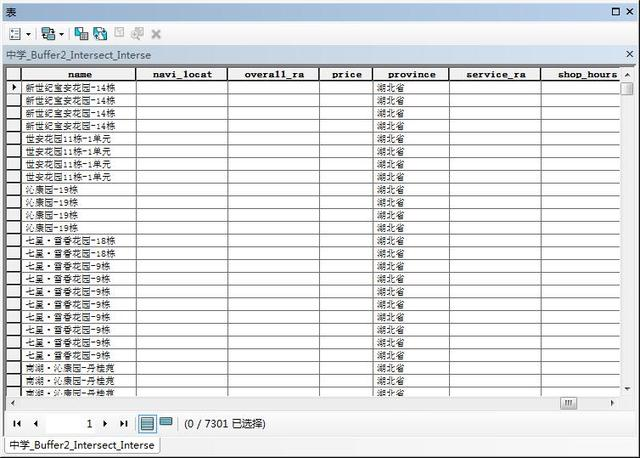Select the name column header
Screen dimensions: 640x458
pyautogui.click(x=79, y=74)
